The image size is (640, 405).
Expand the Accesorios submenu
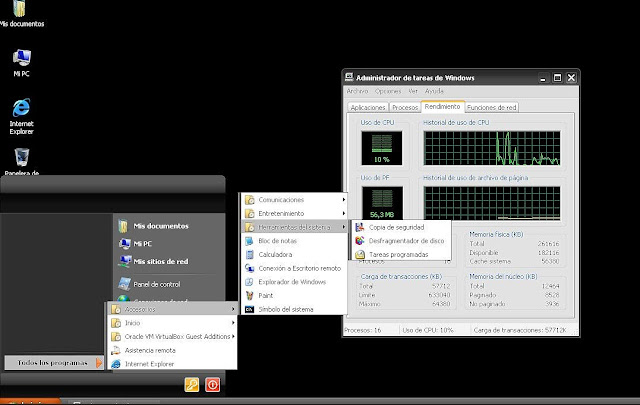pyautogui.click(x=172, y=309)
